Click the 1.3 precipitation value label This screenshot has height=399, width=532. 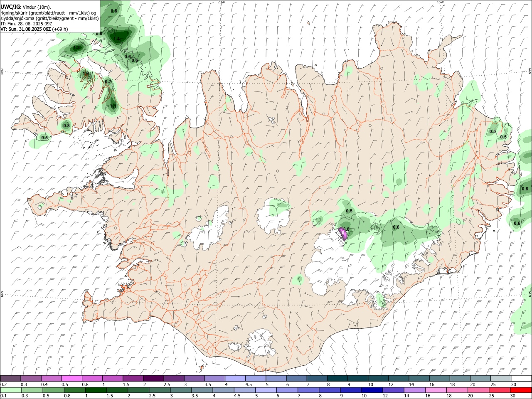pyautogui.click(x=76, y=48)
